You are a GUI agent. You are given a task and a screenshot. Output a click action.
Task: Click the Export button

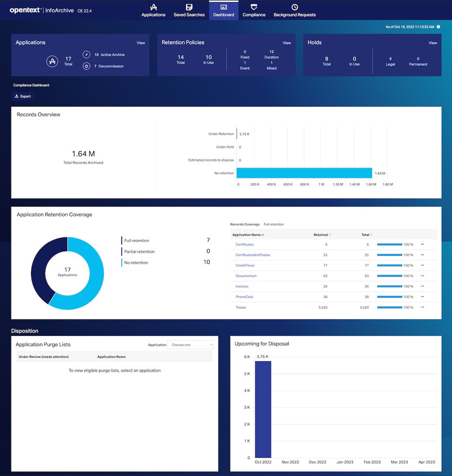click(23, 96)
